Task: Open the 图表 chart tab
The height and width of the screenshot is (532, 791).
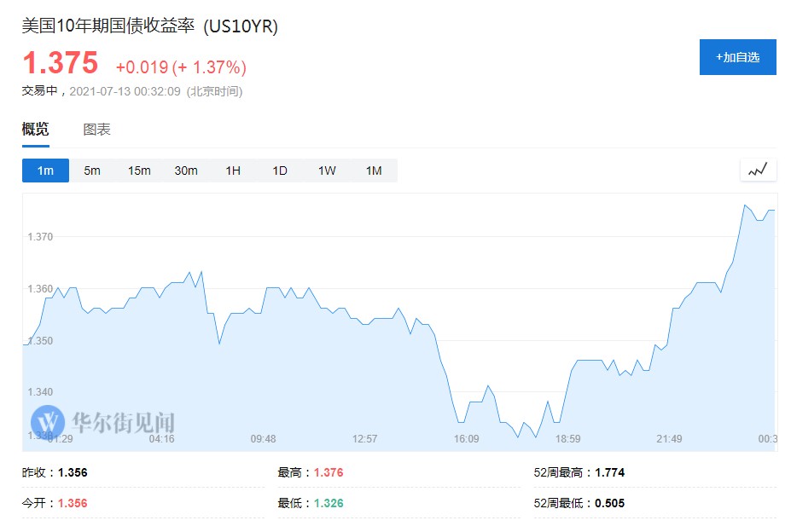Action: [x=96, y=130]
